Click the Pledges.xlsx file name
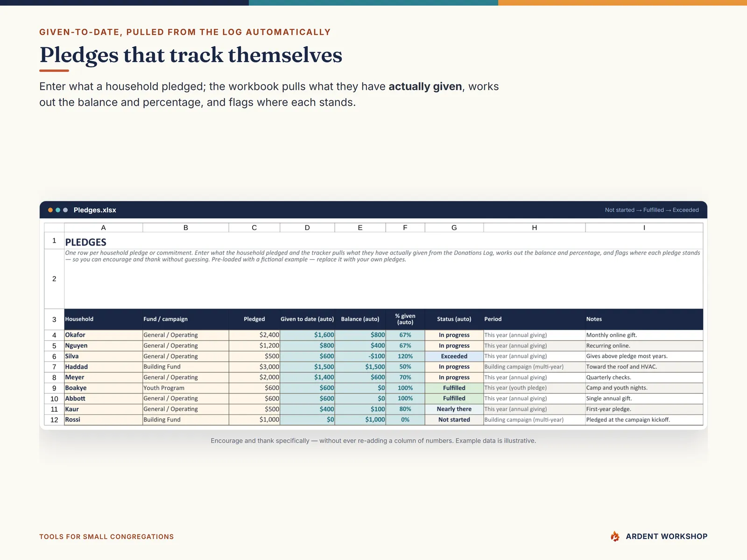The height and width of the screenshot is (560, 747). pos(95,210)
